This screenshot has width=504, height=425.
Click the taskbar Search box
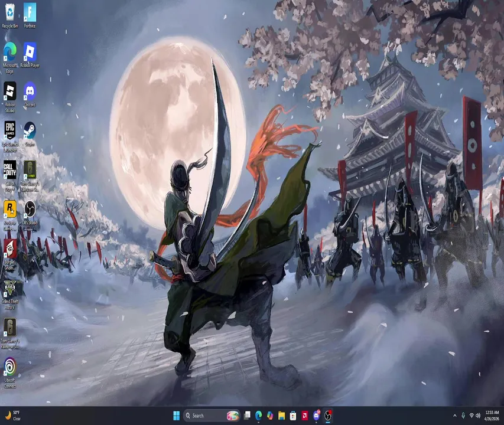(212, 416)
